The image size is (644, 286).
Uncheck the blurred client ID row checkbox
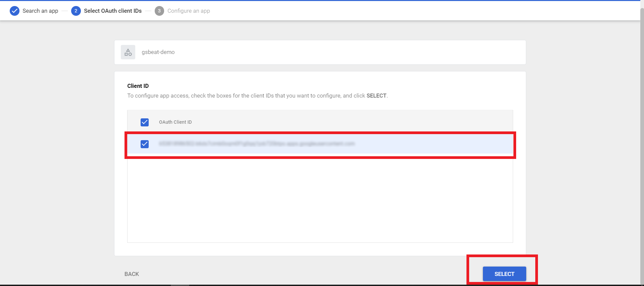(145, 144)
